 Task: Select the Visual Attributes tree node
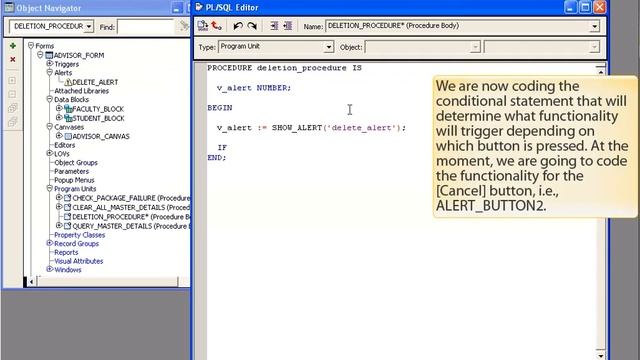[x=79, y=261]
